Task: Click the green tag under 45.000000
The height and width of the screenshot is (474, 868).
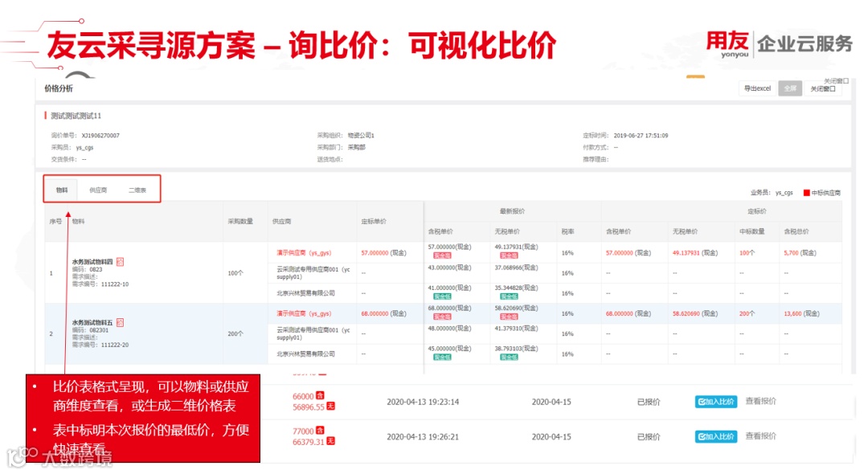Action: 442,358
